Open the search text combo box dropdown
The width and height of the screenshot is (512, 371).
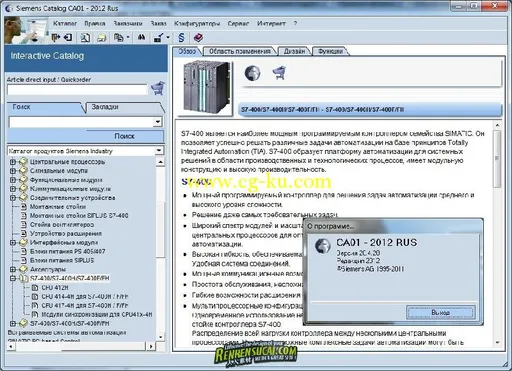coord(158,122)
